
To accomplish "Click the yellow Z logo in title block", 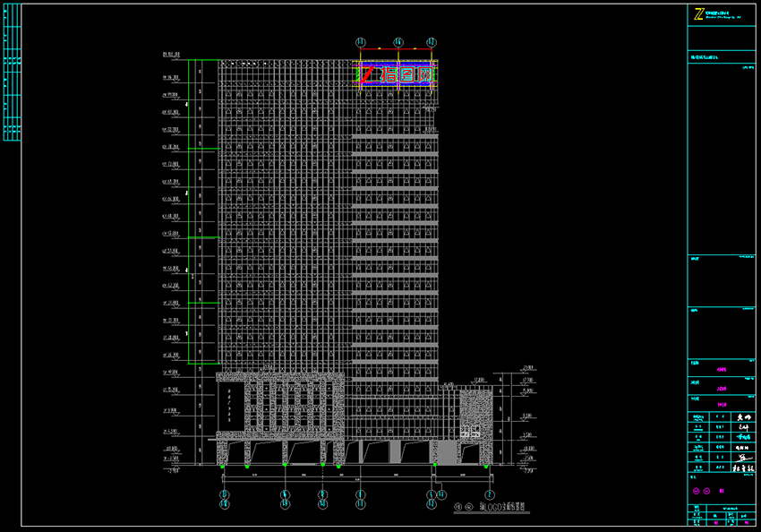I will 698,14.
